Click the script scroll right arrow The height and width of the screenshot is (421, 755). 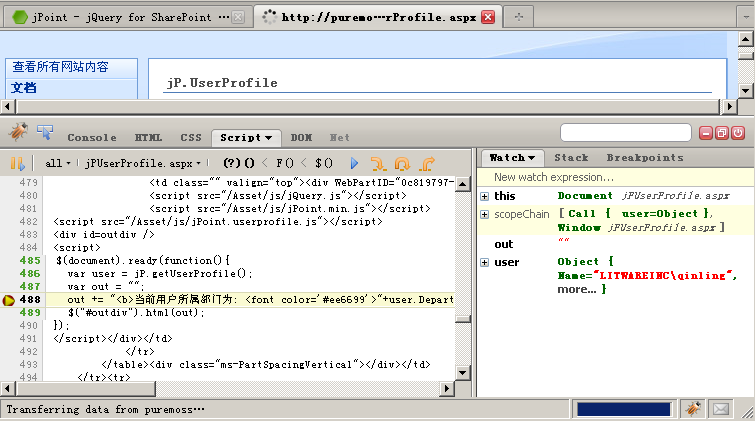[447, 388]
